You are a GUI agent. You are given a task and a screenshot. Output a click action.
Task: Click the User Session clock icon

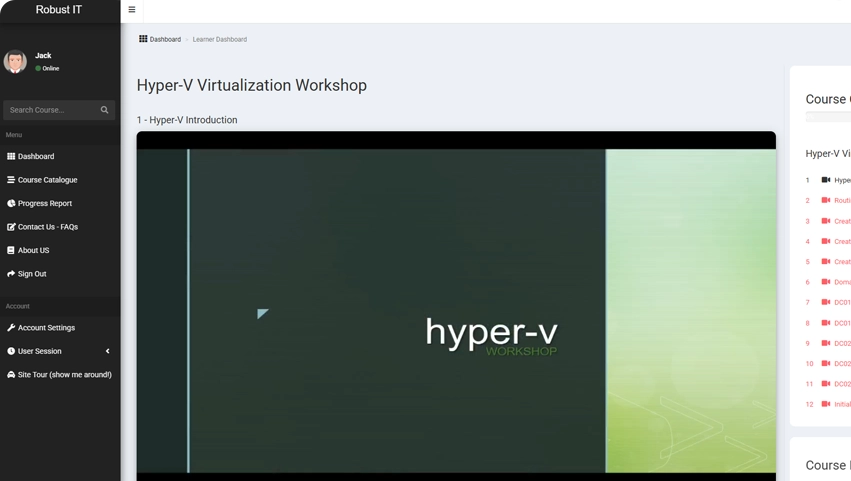(x=11, y=351)
